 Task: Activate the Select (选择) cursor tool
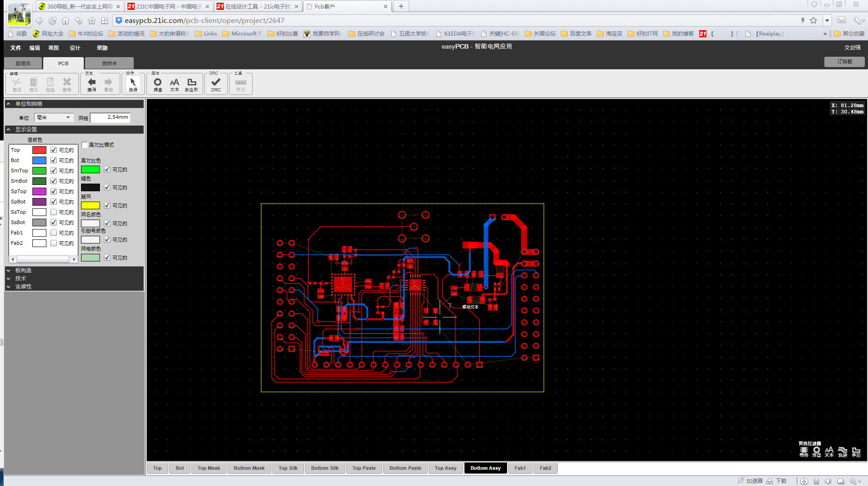(x=133, y=84)
